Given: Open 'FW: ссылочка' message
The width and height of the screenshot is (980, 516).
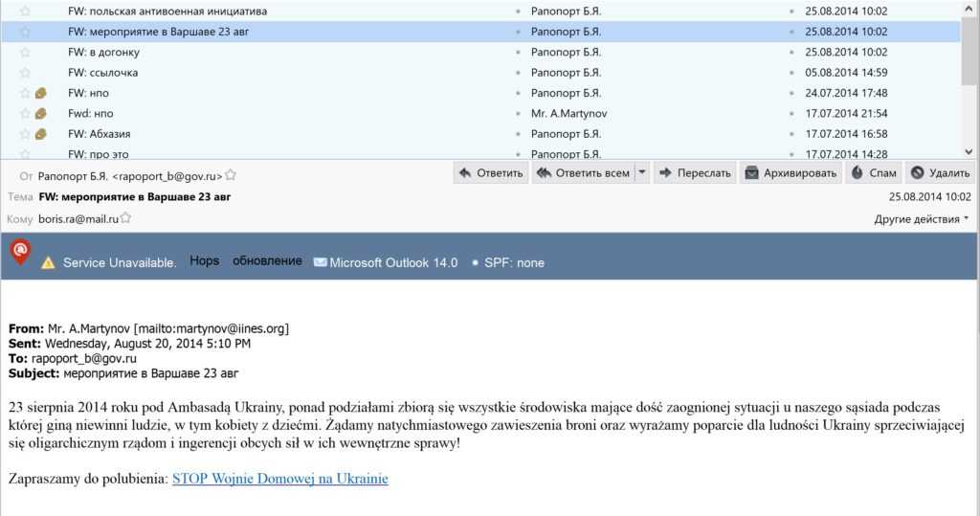Looking at the screenshot, I should click(103, 73).
